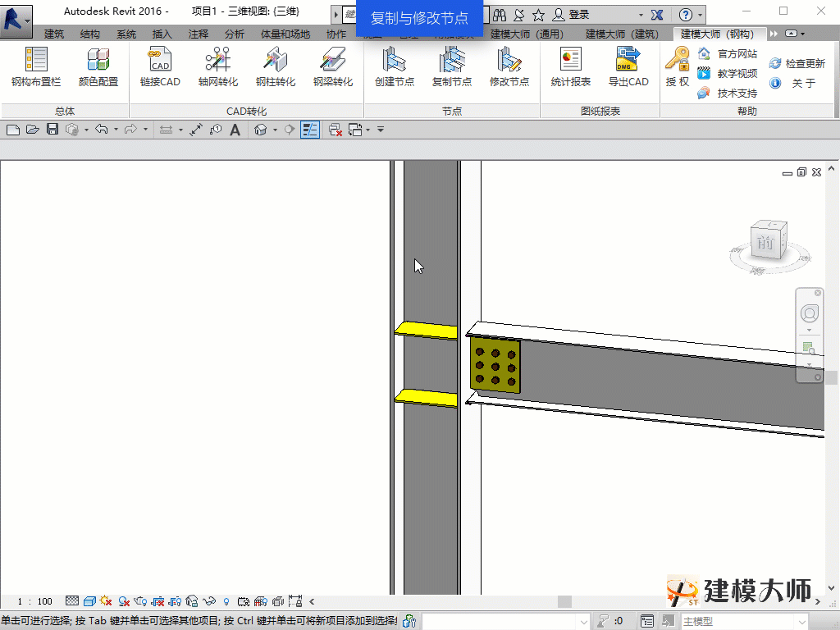Run the 钢梁转化 beam conversion tool
This screenshot has height=630, width=840.
333,67
